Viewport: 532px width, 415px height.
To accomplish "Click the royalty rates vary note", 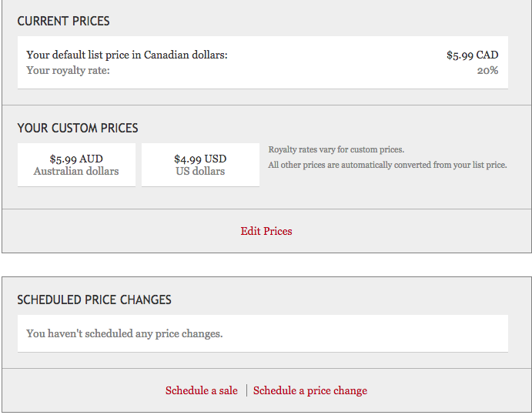I will [x=336, y=149].
